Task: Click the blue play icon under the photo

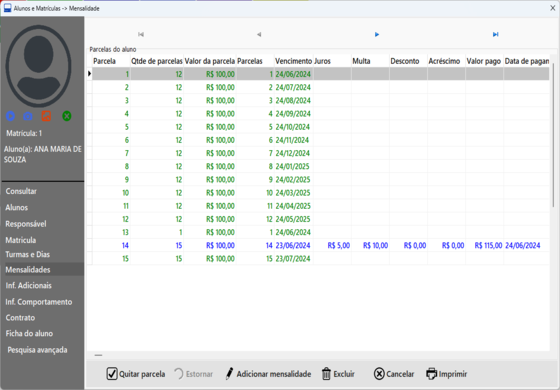Action: pyautogui.click(x=10, y=116)
